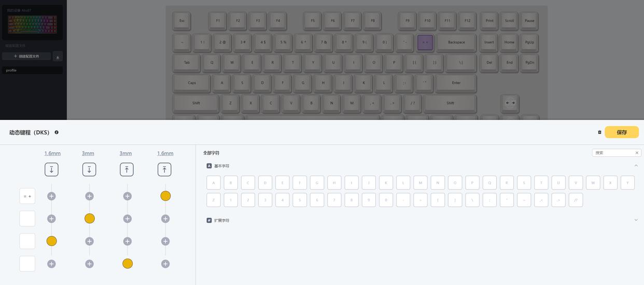
Task: Expand the 扩展字符 section
Action: (x=636, y=220)
